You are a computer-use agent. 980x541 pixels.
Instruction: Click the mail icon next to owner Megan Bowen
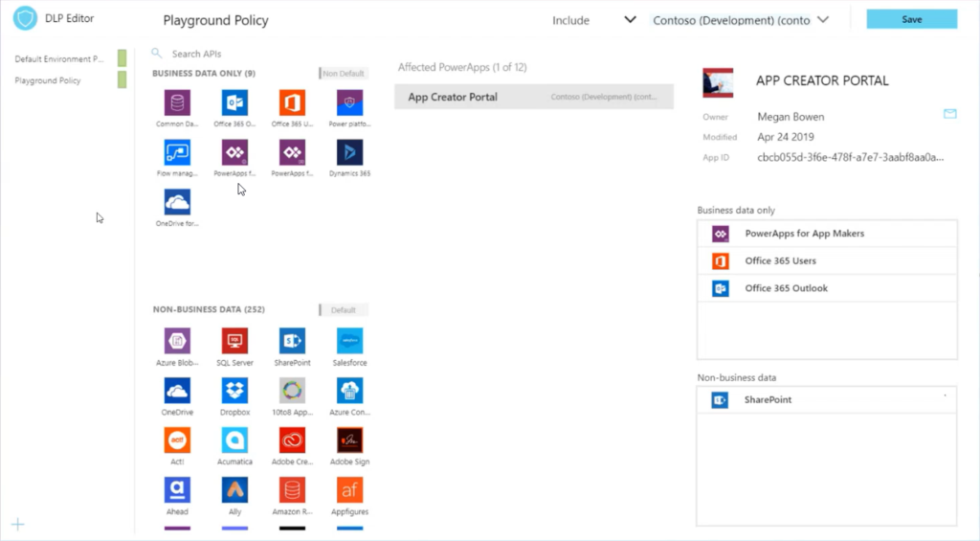point(950,114)
